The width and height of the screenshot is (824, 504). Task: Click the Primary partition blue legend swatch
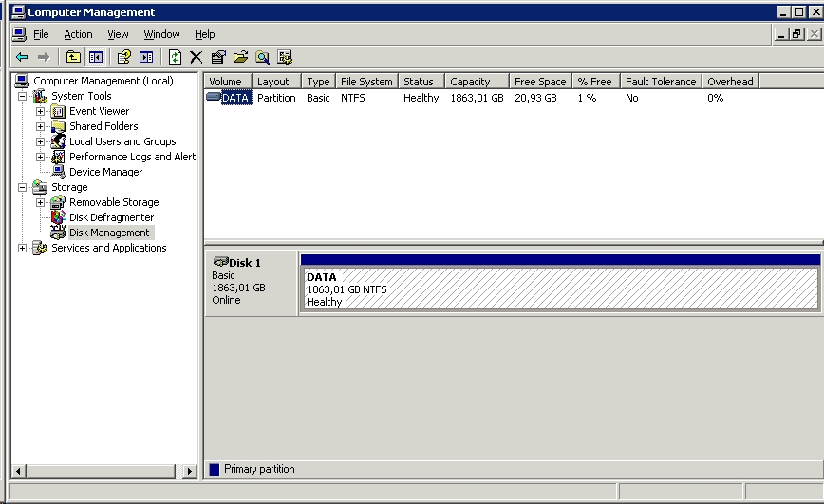click(x=214, y=469)
